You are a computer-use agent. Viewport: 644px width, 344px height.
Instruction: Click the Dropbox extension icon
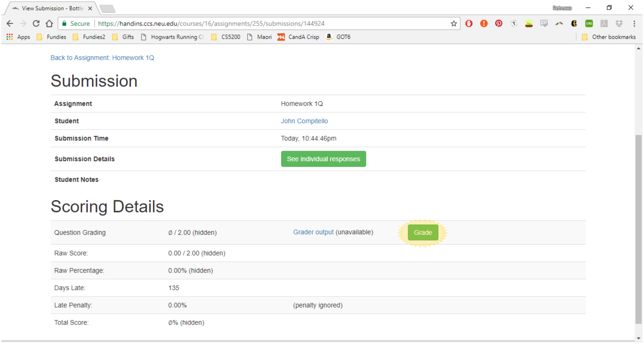coord(619,23)
